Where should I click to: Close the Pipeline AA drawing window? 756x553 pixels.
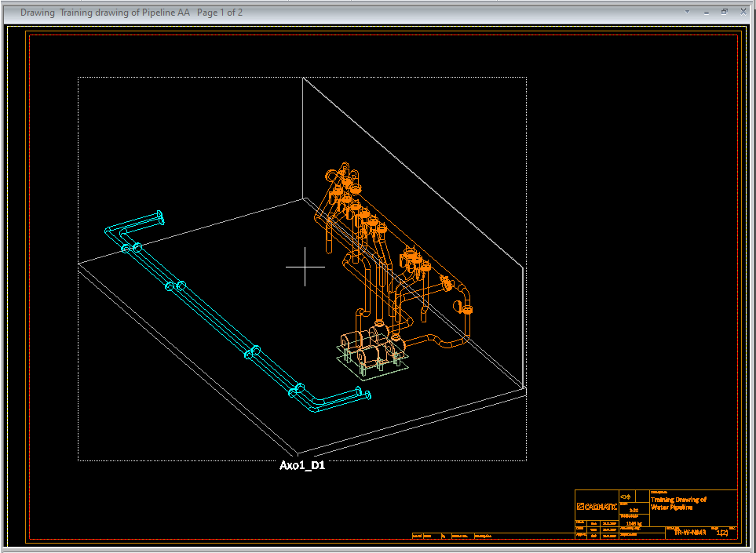tap(743, 12)
